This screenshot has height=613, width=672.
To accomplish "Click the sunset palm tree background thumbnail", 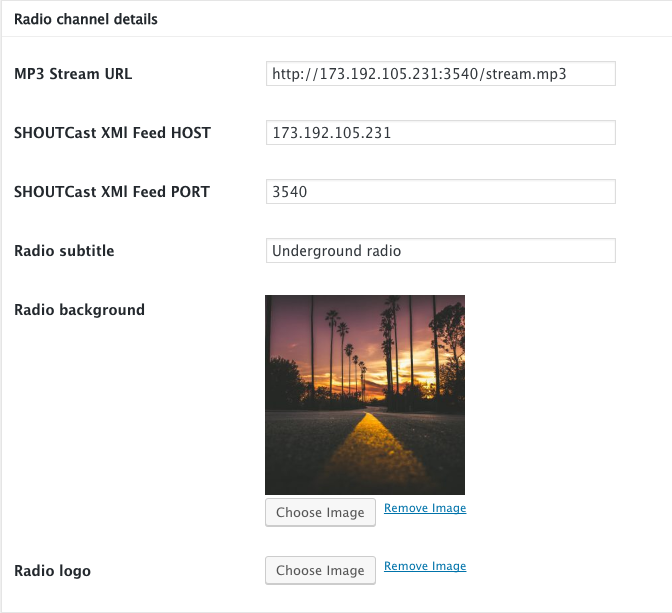I will (x=365, y=394).
